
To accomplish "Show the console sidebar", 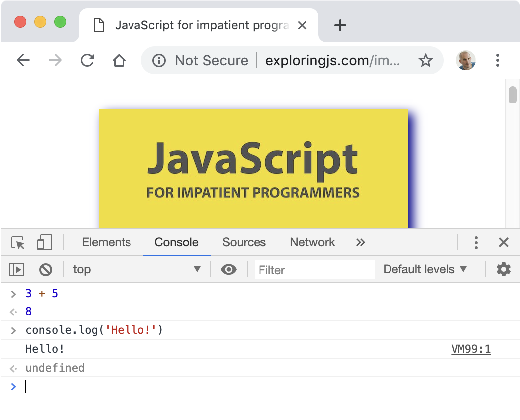I will pyautogui.click(x=17, y=270).
